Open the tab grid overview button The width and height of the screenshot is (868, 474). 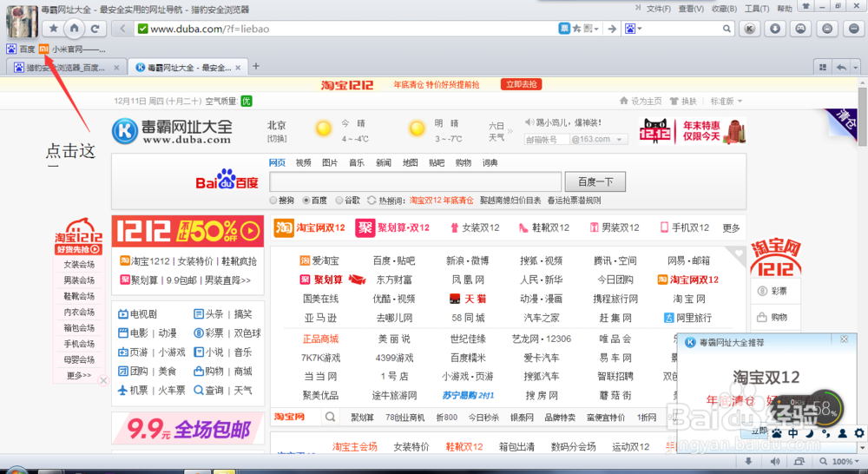(823, 67)
